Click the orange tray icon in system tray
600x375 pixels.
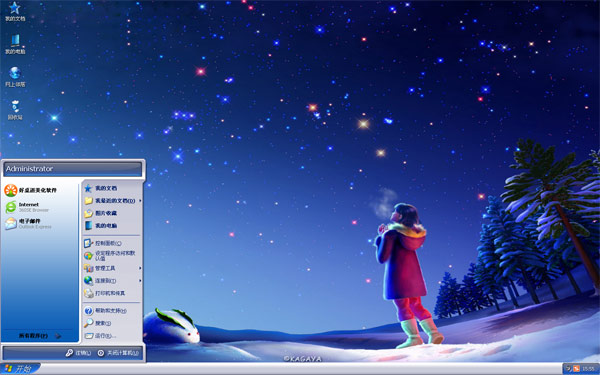576,369
